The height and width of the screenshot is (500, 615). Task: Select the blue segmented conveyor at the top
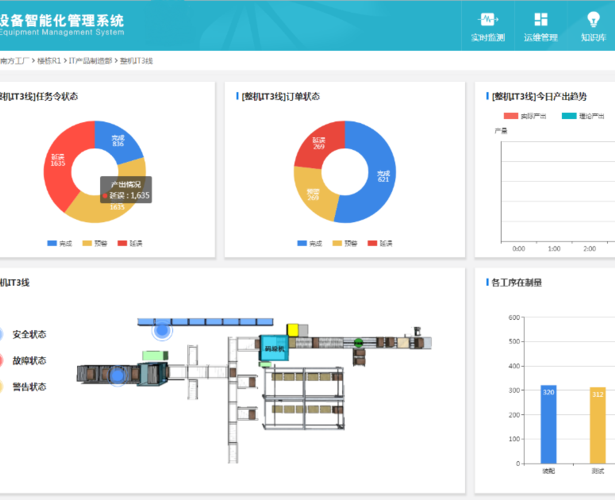tap(205, 322)
